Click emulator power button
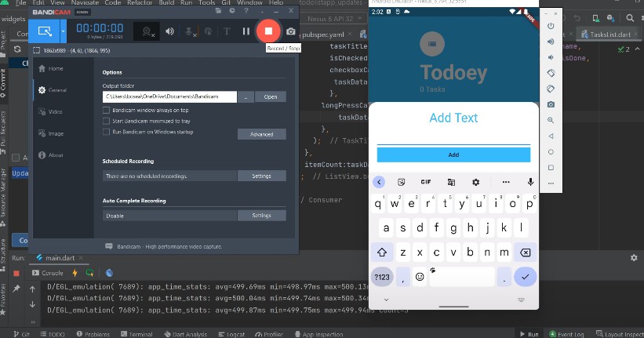Image resolution: width=644 pixels, height=338 pixels. 551,26
